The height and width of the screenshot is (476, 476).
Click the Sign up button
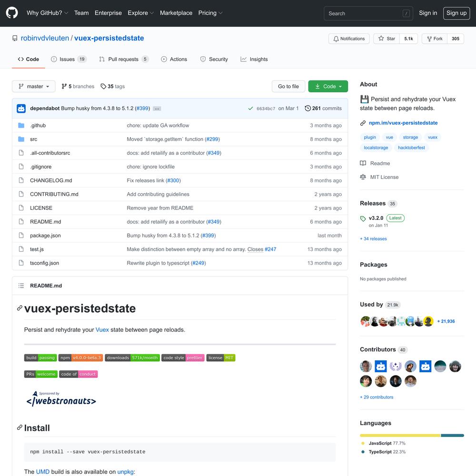pos(456,13)
